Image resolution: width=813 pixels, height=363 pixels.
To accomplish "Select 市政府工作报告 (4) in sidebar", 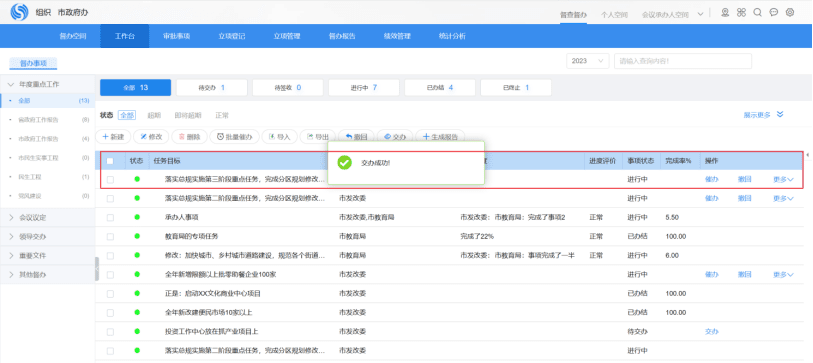I will pyautogui.click(x=47, y=139).
